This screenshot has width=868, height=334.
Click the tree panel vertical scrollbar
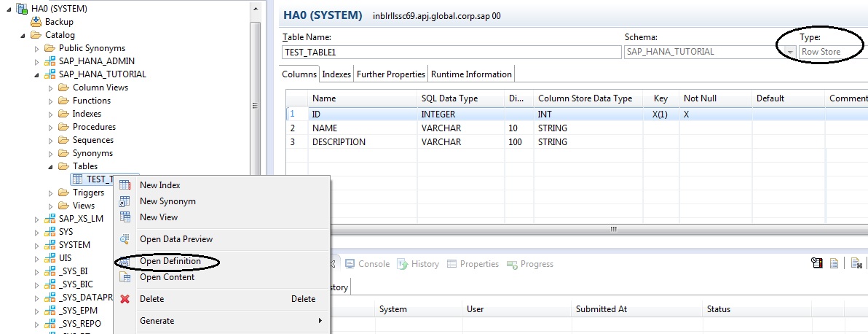click(255, 100)
